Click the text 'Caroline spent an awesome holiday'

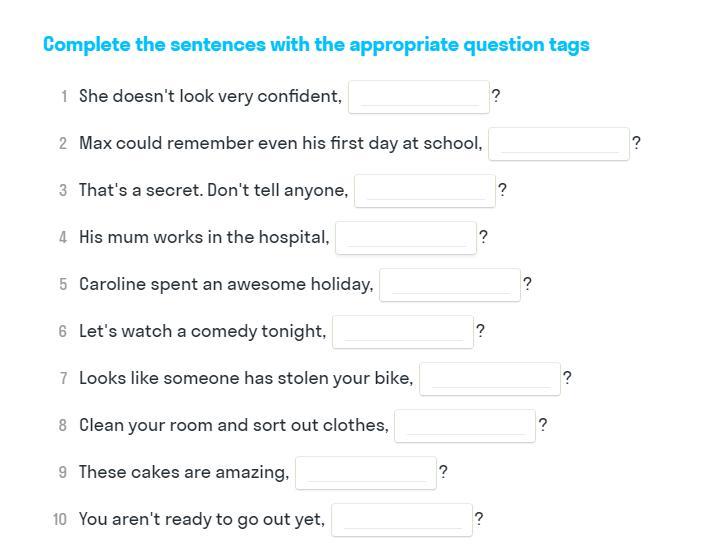226,285
